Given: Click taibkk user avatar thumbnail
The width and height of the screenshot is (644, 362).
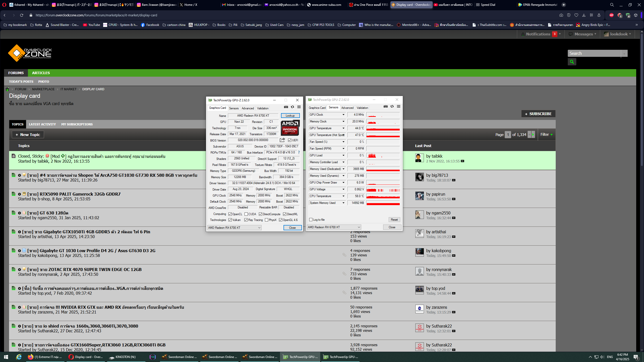Looking at the screenshot, I should tap(419, 158).
